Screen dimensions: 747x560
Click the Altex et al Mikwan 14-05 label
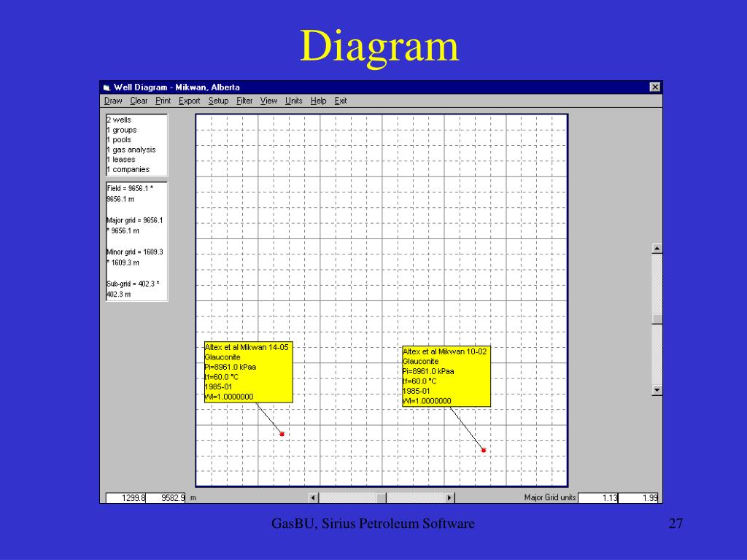(249, 372)
